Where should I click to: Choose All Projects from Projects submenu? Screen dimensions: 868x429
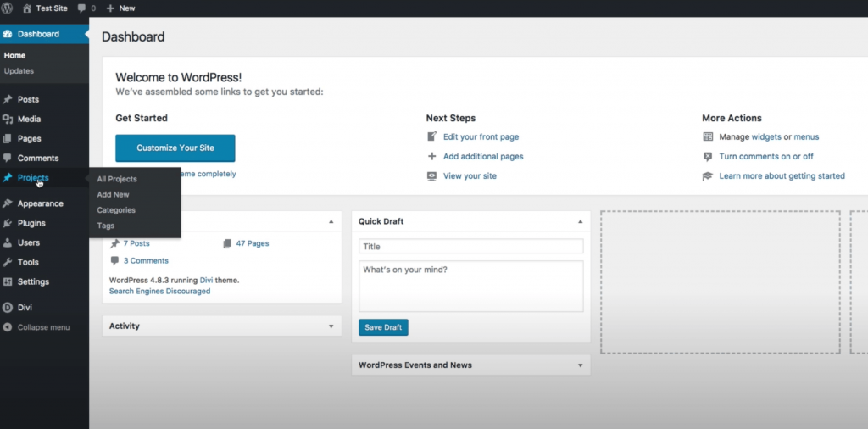pyautogui.click(x=117, y=180)
